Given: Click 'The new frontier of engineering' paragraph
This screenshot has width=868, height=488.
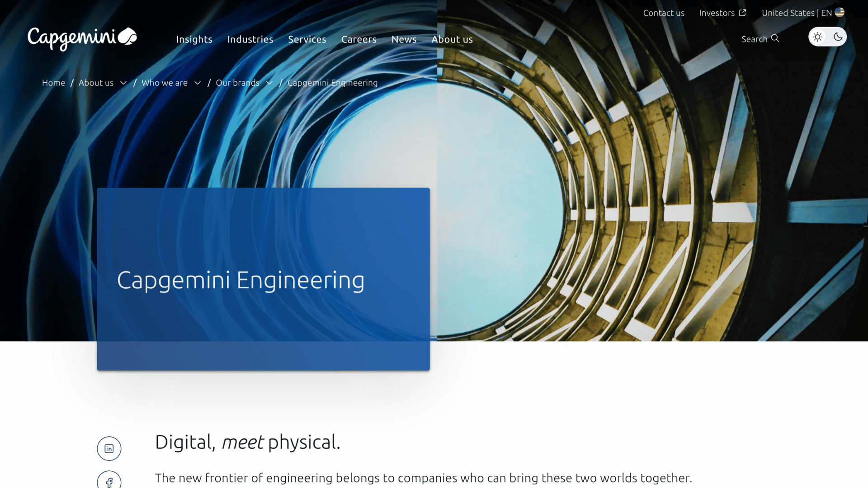Looking at the screenshot, I should [x=423, y=478].
